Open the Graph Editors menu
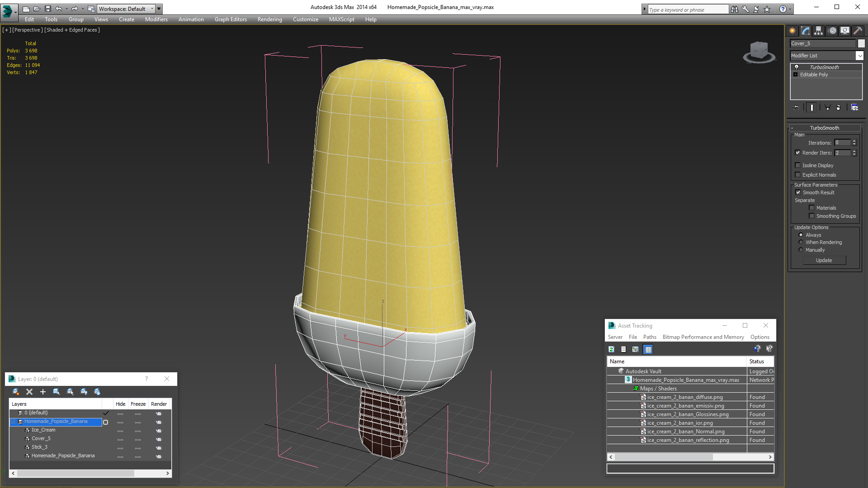This screenshot has height=488, width=868. [x=231, y=19]
